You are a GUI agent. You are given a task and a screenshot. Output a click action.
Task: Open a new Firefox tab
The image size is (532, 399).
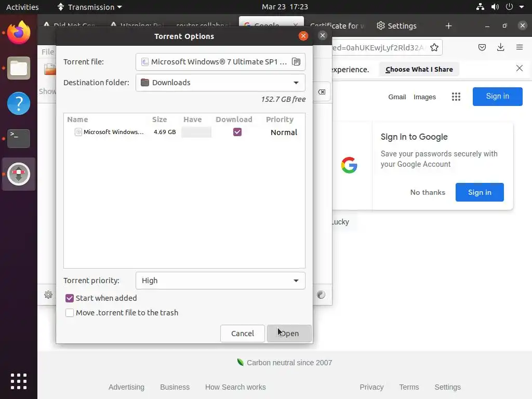(448, 26)
